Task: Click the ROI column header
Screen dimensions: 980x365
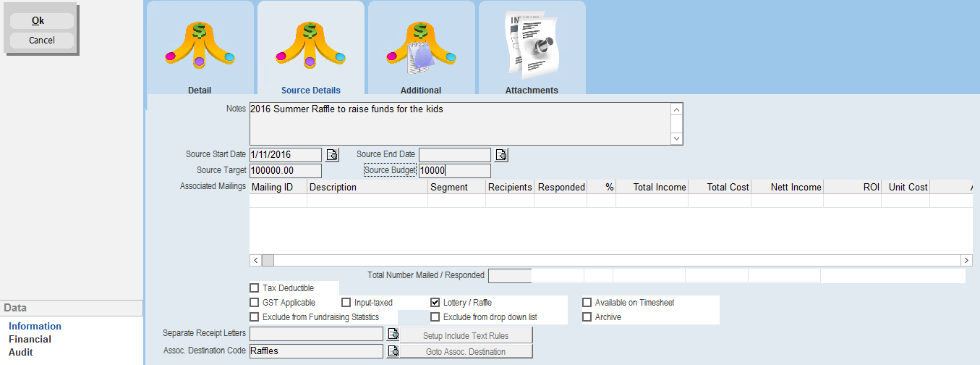Action: (x=853, y=187)
